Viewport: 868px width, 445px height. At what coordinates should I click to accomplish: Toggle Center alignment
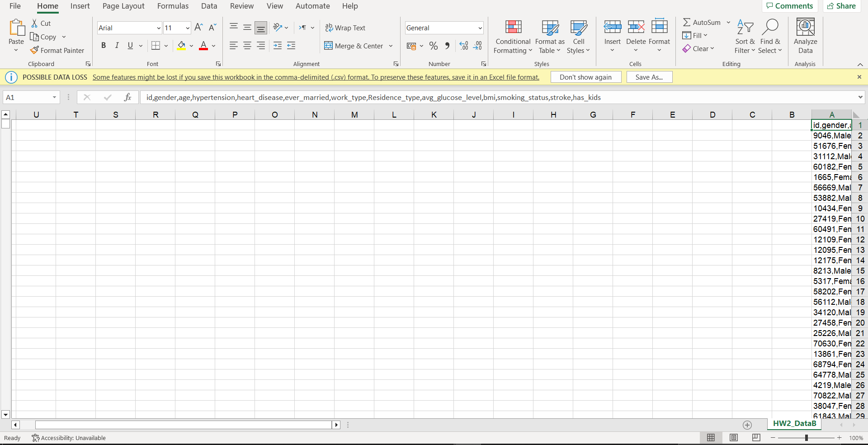tap(247, 46)
